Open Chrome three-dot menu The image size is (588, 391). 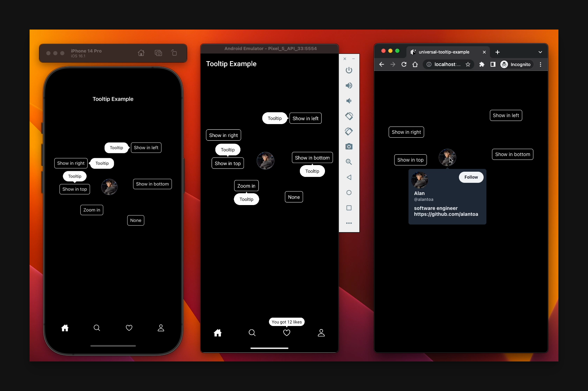tap(540, 64)
